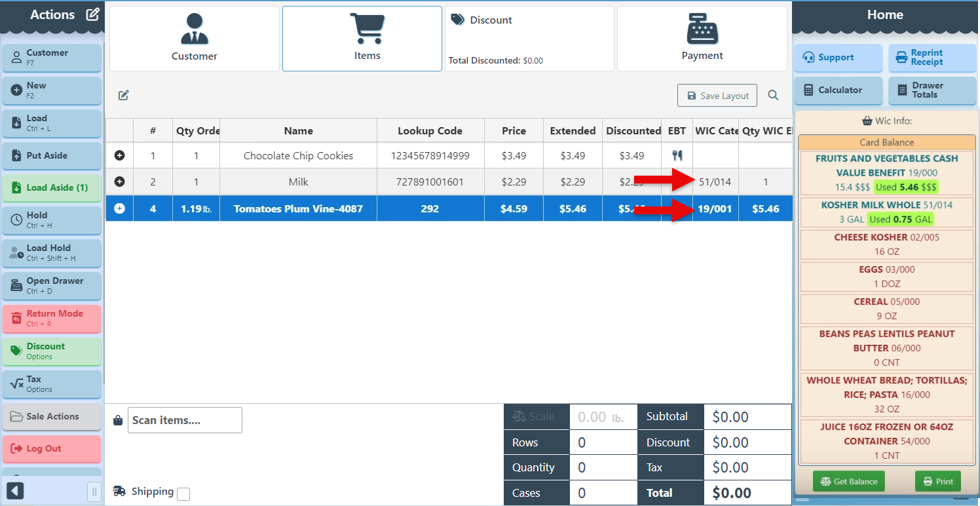Click the Scan items input field
Image resolution: width=980 pixels, height=506 pixels.
[x=185, y=420]
